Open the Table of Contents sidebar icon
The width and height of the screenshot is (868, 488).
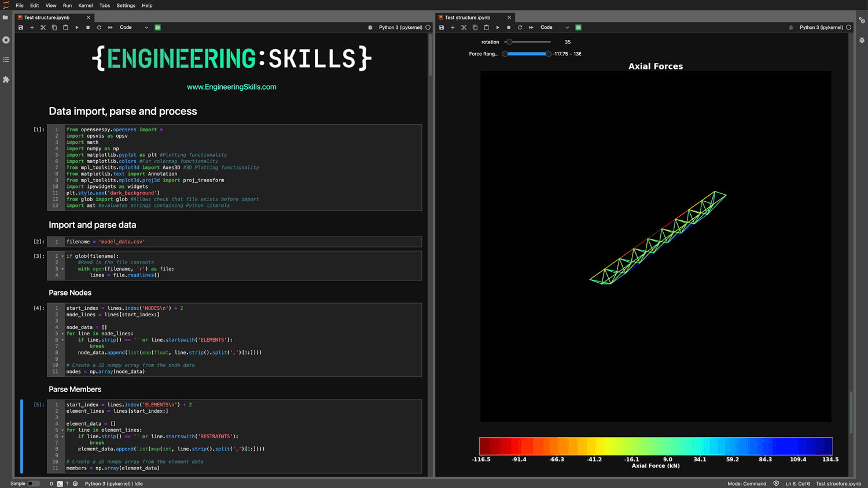pos(6,60)
